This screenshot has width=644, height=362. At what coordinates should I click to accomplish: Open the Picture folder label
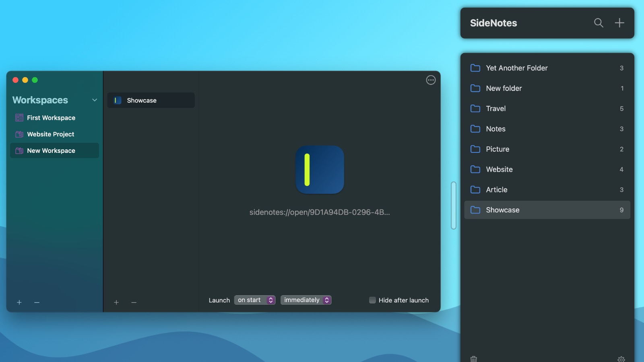497,149
